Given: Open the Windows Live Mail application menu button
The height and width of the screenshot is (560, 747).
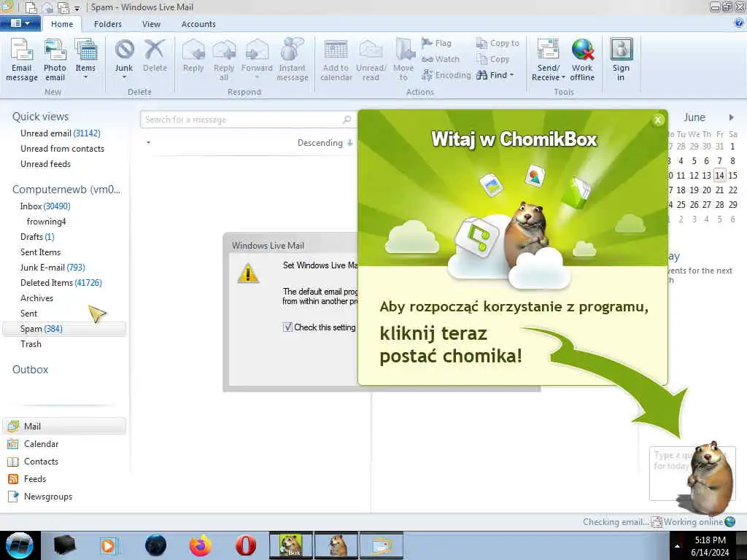Looking at the screenshot, I should (20, 23).
